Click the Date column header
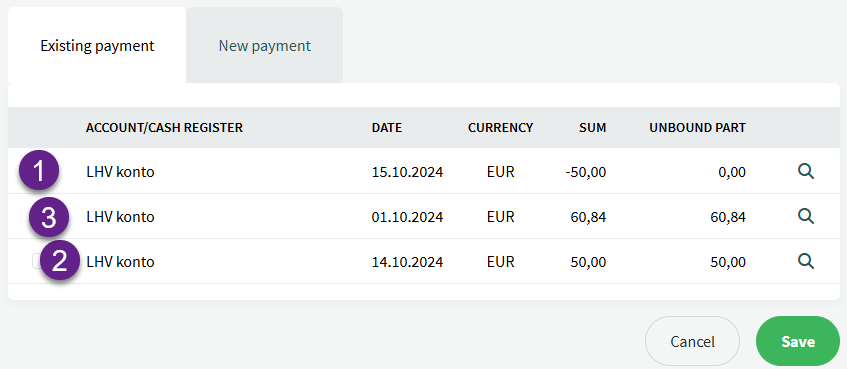Viewport: 847px width, 369px height. [387, 128]
